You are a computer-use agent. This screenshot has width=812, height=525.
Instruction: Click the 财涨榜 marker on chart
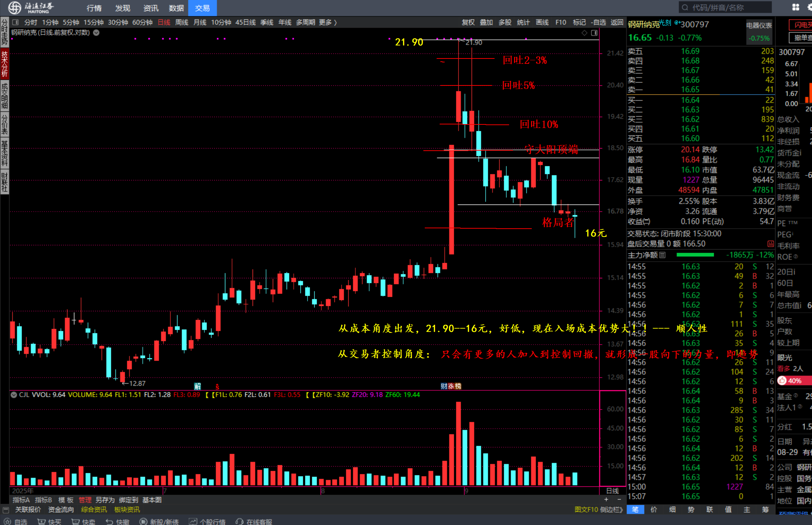[451, 386]
